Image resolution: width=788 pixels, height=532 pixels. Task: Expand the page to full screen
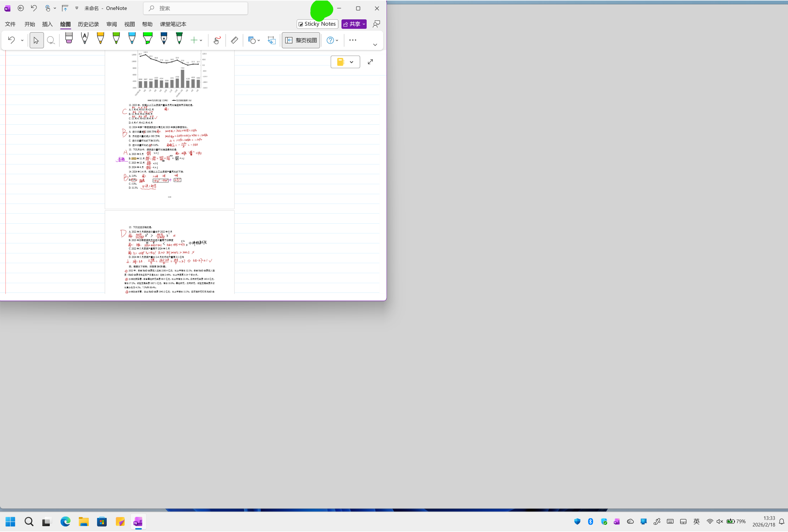[370, 62]
